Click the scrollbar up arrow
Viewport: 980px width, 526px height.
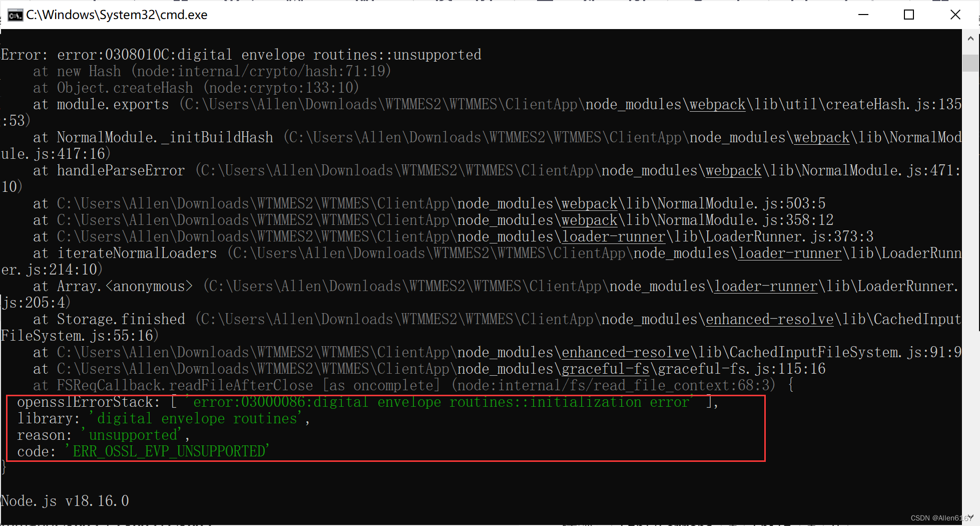click(x=970, y=39)
